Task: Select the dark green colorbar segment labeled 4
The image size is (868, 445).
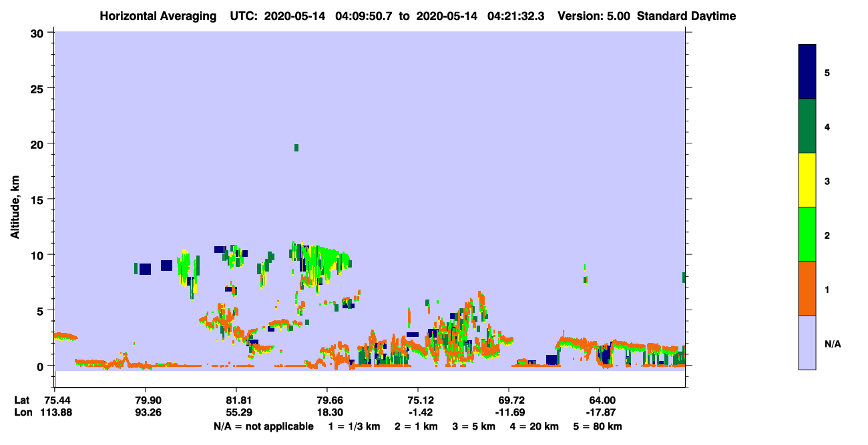Action: 807,126
